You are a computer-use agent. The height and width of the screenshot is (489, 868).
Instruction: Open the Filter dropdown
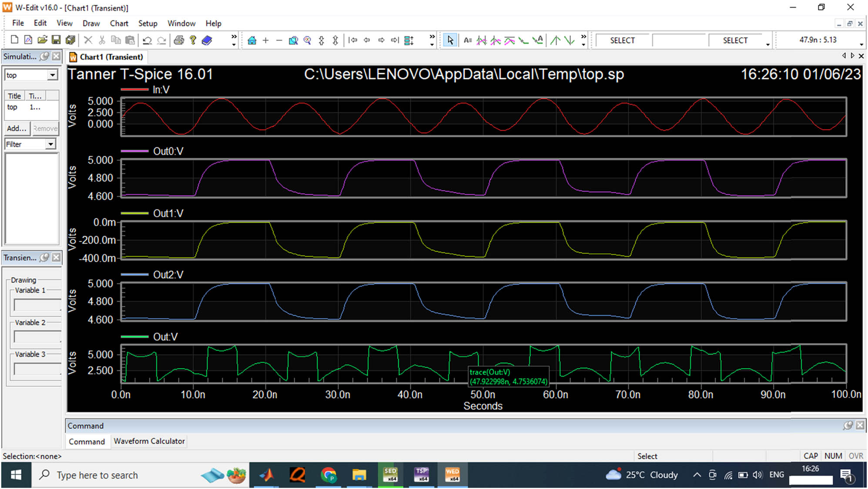51,144
